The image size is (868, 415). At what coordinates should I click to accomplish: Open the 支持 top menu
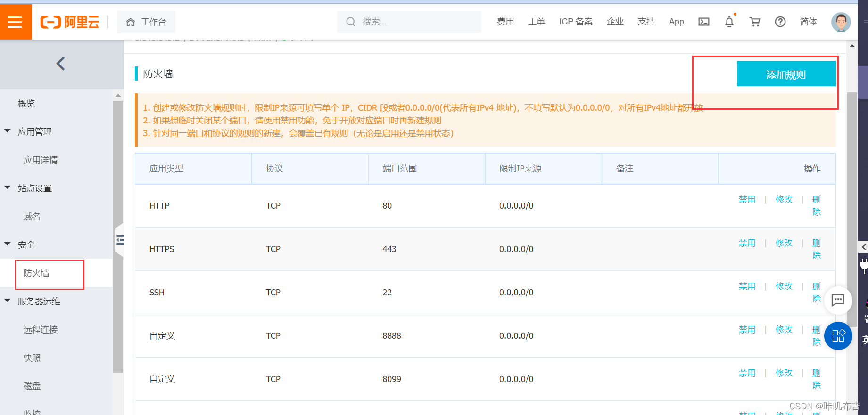[x=646, y=22]
